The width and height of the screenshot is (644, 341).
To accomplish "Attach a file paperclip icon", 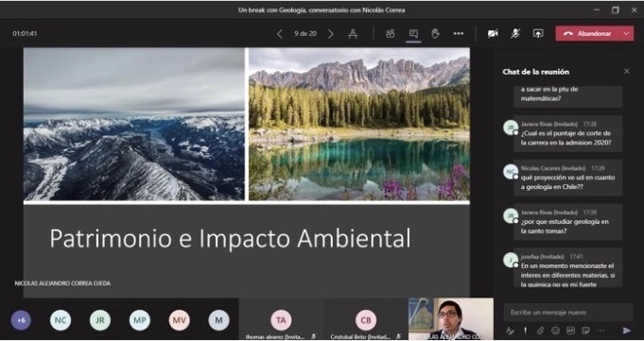I will (x=541, y=331).
